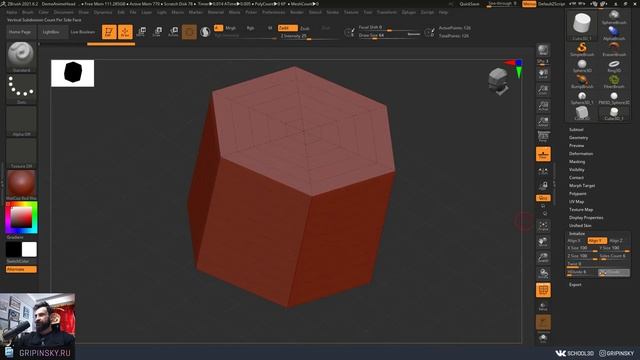Click Frame icon on right shelf
This screenshot has width=640, height=360.
[x=543, y=226]
